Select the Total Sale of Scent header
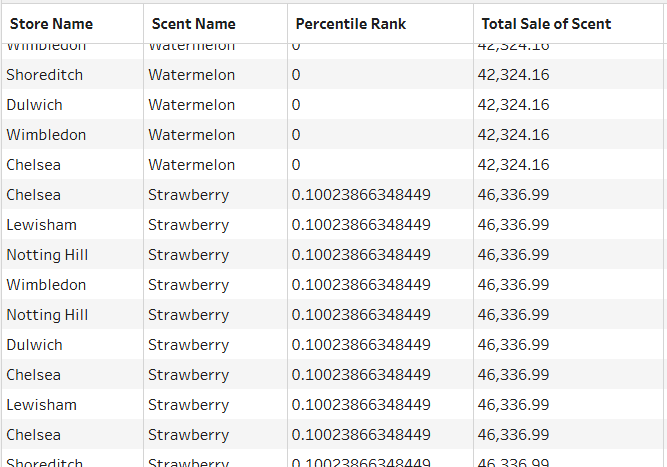Screen dimensions: 667x467 tap(546, 24)
